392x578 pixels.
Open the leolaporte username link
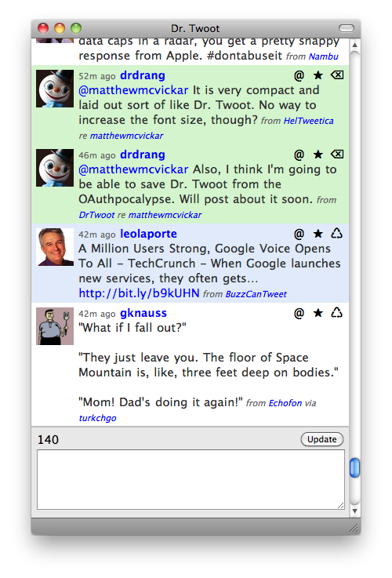[148, 234]
